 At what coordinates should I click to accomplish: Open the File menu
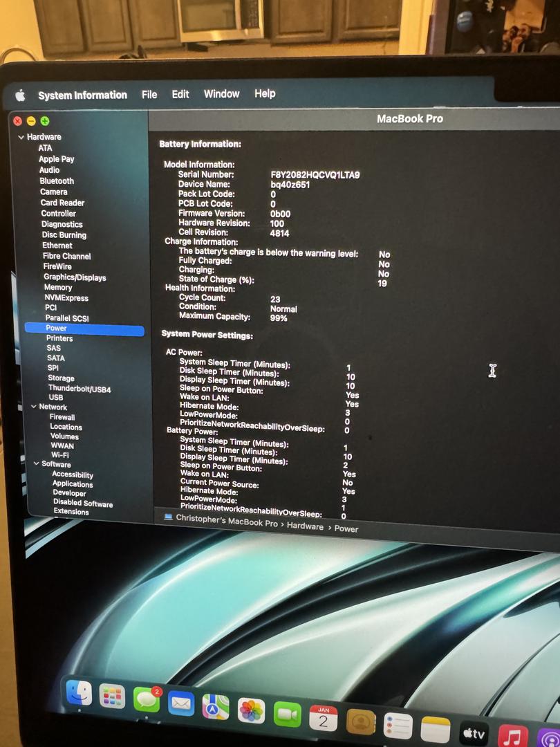[149, 95]
